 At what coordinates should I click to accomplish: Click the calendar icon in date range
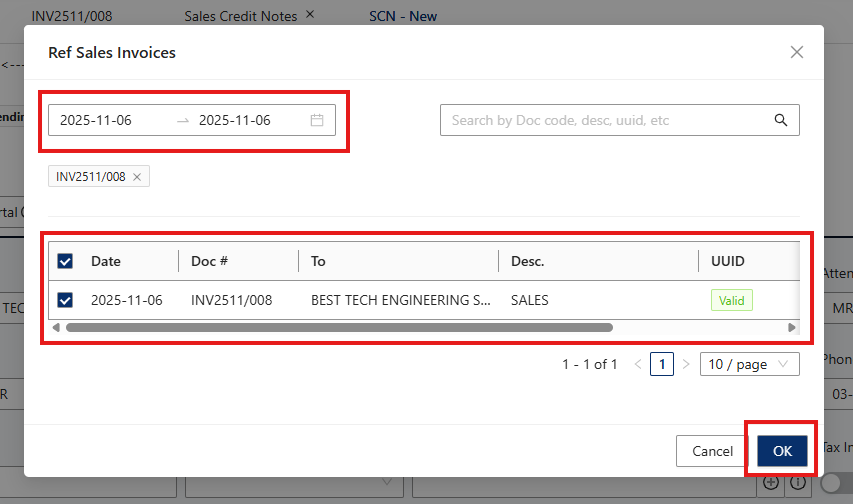pos(317,120)
